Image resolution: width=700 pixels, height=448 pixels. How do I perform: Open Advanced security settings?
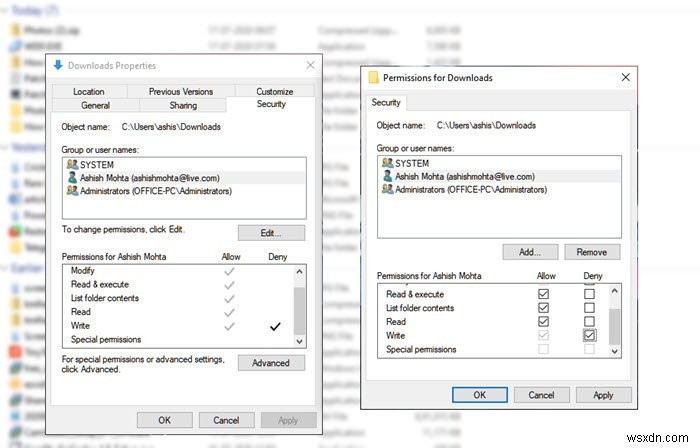tap(271, 363)
